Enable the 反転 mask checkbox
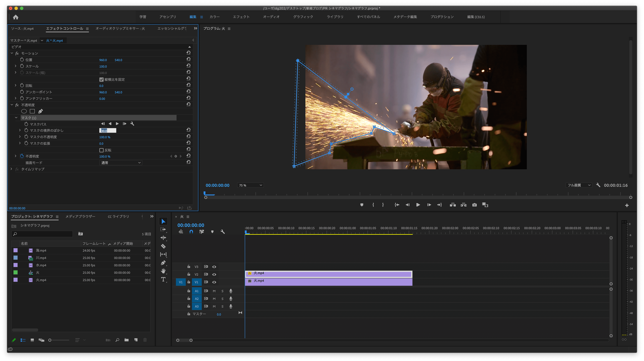 101,150
